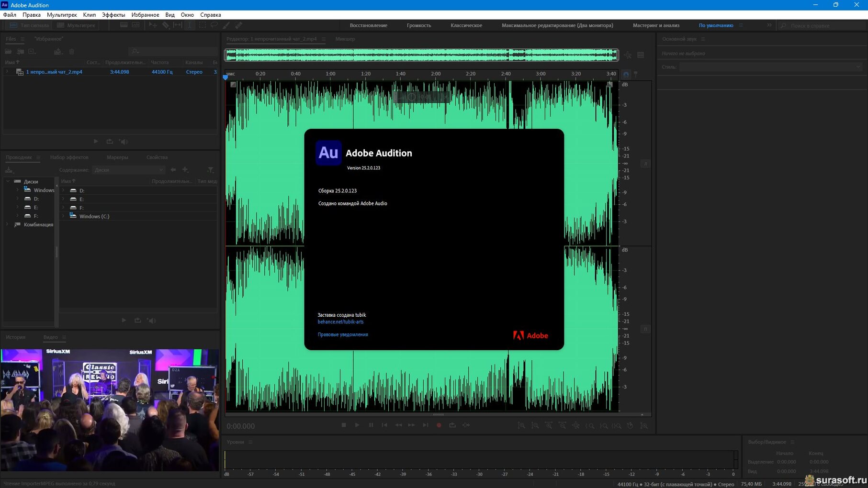Open the Мультитрек menu
The image size is (868, 488).
point(62,15)
